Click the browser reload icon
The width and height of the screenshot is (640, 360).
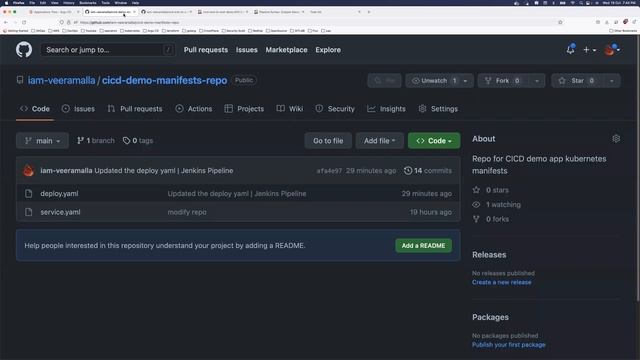(x=24, y=22)
